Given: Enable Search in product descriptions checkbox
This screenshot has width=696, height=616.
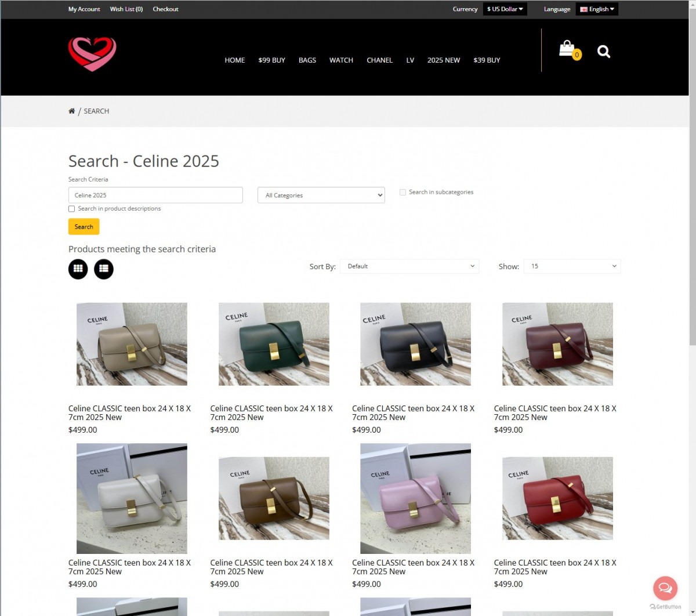Looking at the screenshot, I should coord(72,209).
